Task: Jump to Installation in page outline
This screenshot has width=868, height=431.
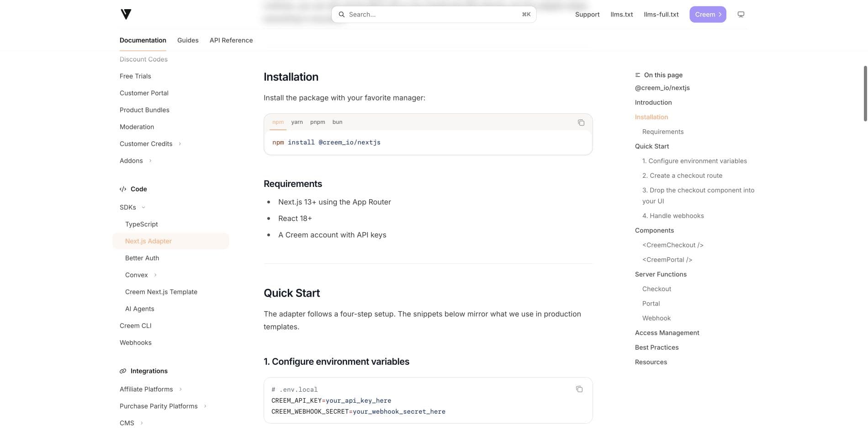Action: point(651,117)
